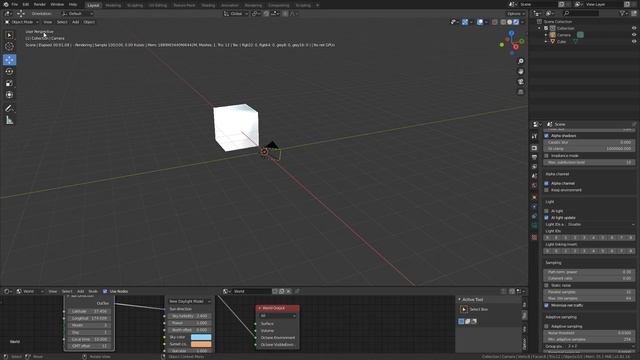Viewport: 640px width, 360px height.
Task: Open the Output properties tab icon
Action: click(534, 157)
